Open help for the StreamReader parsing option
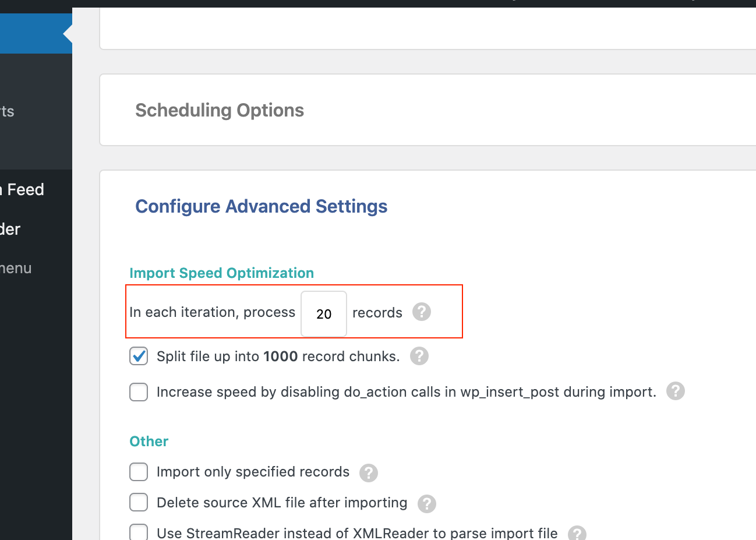 577,533
